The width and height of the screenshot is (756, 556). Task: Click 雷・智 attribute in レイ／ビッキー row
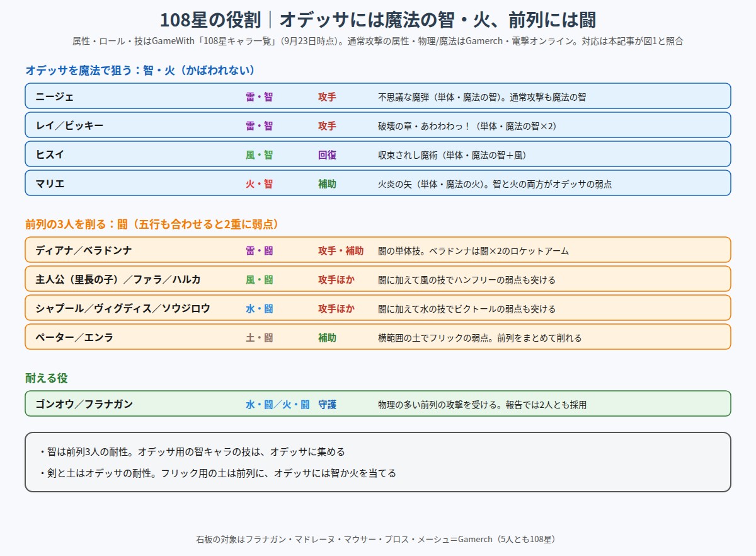(260, 126)
